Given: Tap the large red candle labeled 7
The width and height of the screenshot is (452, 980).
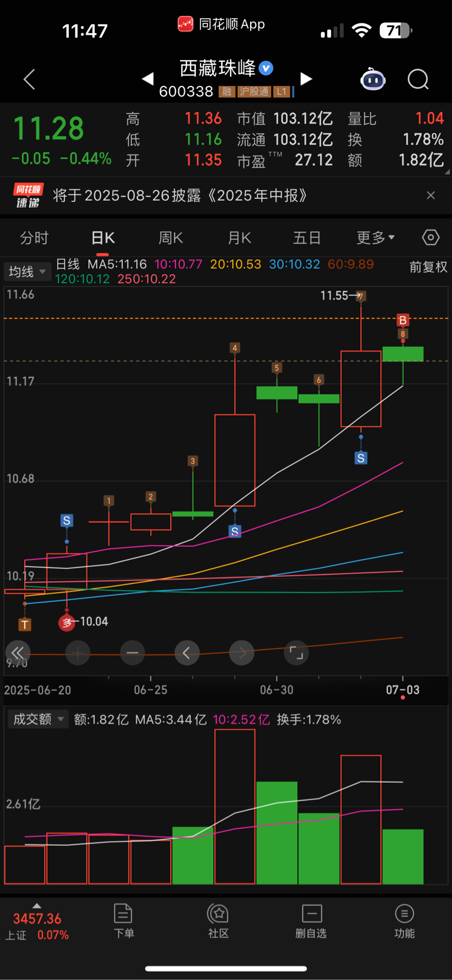Looking at the screenshot, I should click(361, 388).
